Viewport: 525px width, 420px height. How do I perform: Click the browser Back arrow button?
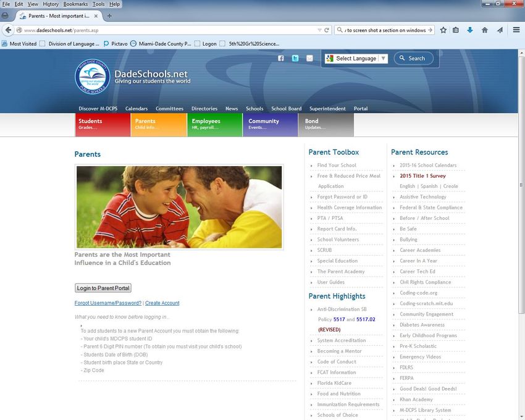click(x=8, y=30)
